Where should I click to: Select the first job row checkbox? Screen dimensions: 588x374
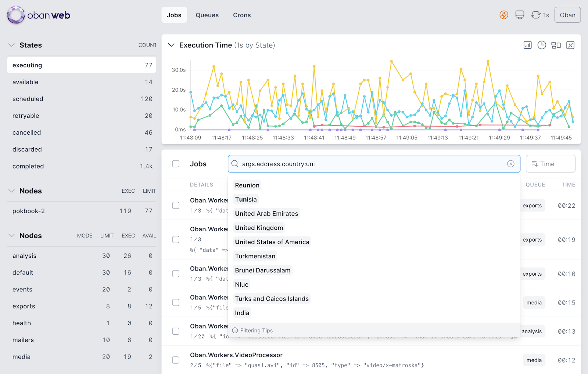(x=176, y=206)
